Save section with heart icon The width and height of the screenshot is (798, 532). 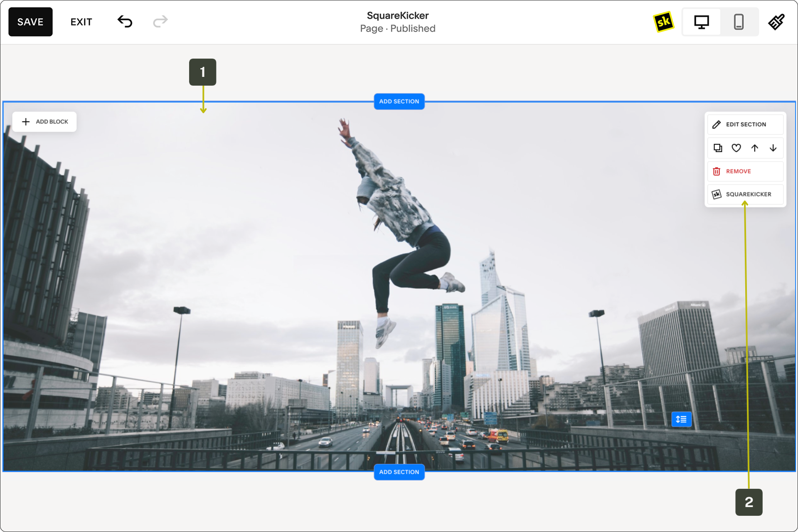tap(736, 148)
